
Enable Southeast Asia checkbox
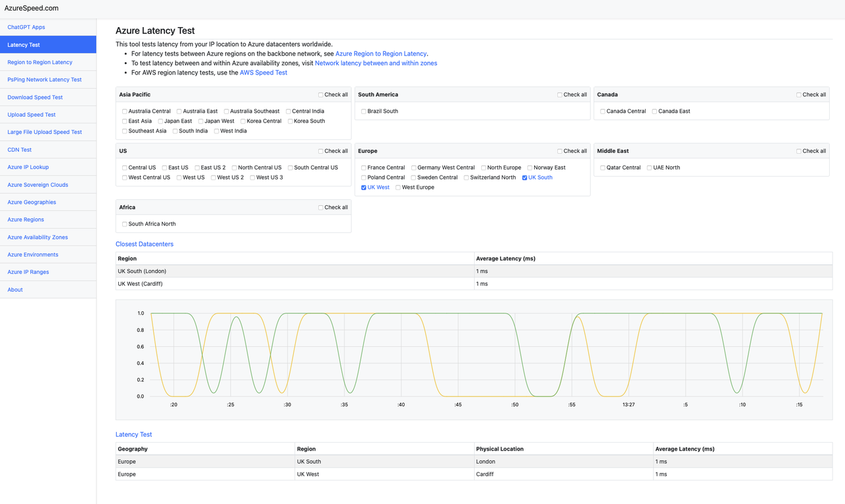click(125, 131)
